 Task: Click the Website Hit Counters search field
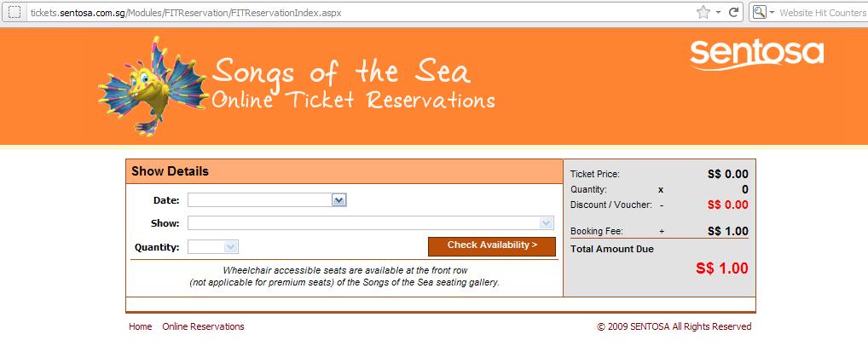point(822,13)
